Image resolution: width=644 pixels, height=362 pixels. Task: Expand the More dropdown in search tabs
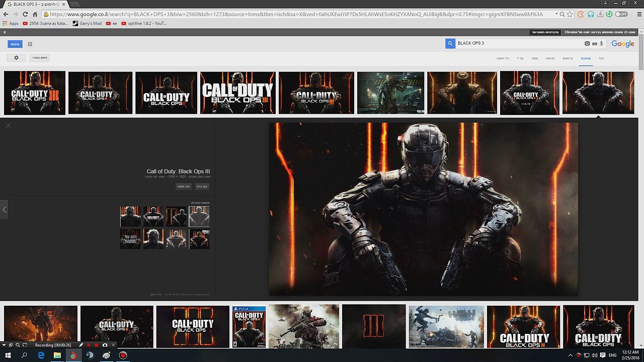point(520,58)
